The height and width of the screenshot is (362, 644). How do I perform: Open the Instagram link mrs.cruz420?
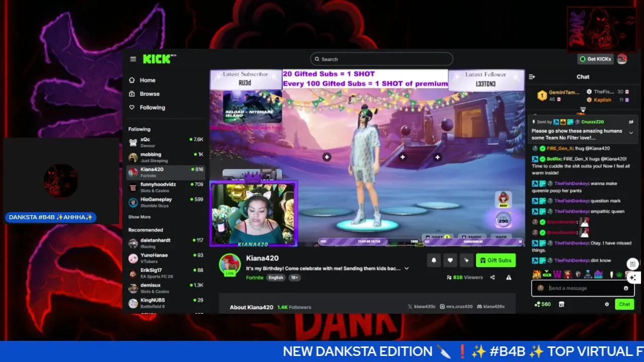[456, 307]
